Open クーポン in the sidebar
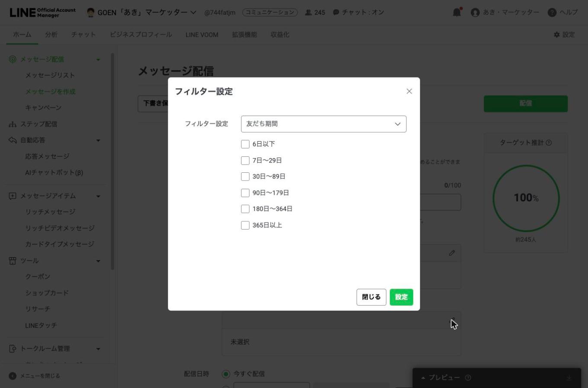This screenshot has height=388, width=588. [38, 277]
